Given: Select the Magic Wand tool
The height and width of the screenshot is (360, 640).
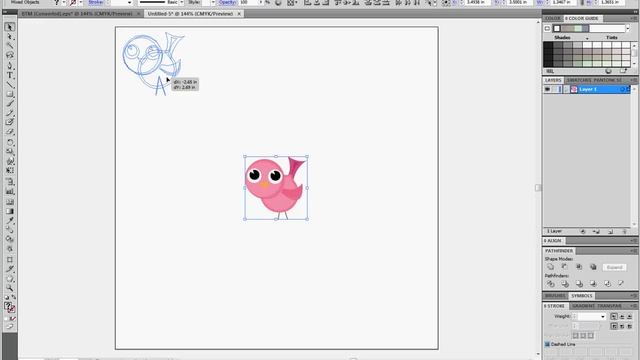Looking at the screenshot, I should tap(10, 46).
